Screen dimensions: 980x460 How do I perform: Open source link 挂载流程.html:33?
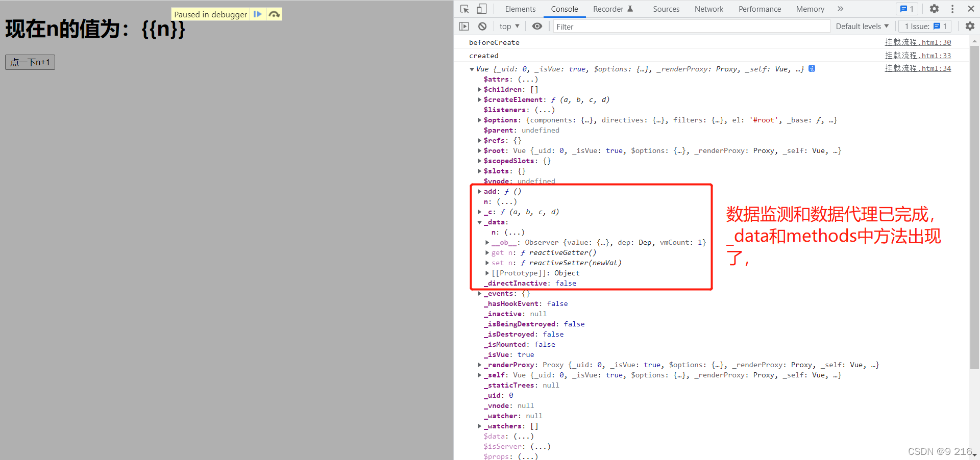[918, 56]
